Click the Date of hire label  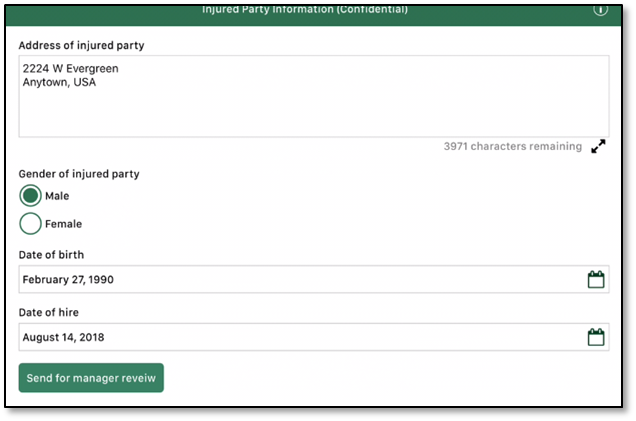48,313
